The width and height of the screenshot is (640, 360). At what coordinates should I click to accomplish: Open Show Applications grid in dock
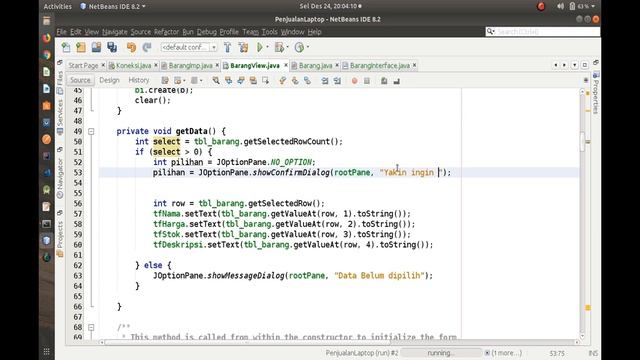point(47,351)
